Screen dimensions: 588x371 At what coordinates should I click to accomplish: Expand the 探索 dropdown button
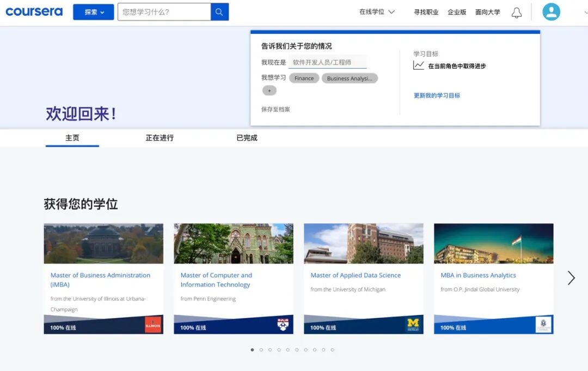(x=94, y=12)
